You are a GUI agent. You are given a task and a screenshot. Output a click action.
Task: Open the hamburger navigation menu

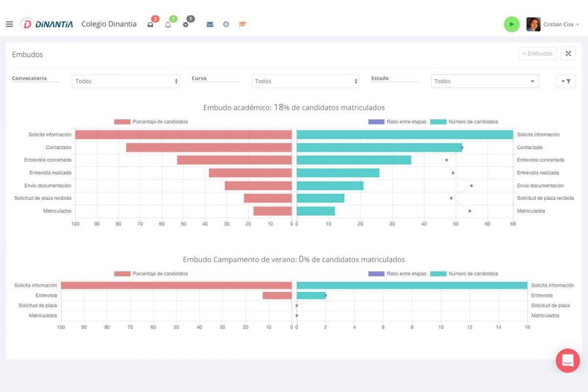coord(9,24)
